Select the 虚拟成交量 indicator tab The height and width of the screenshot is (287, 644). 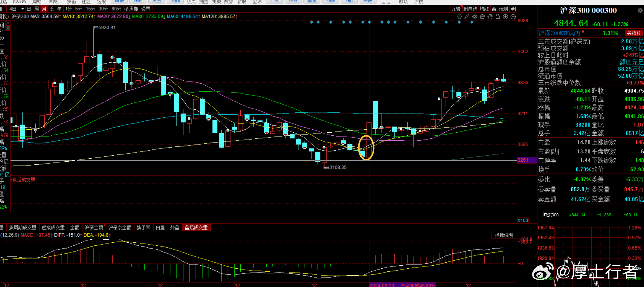[53, 228]
